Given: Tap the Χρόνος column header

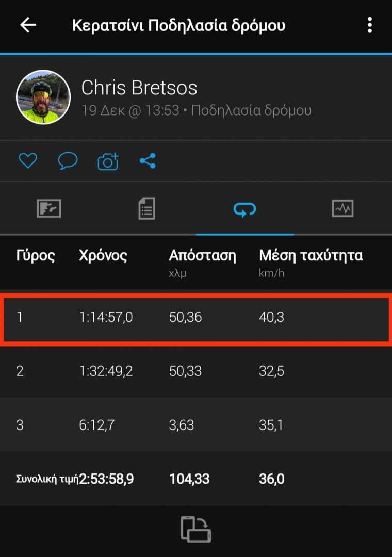Looking at the screenshot, I should tap(103, 255).
